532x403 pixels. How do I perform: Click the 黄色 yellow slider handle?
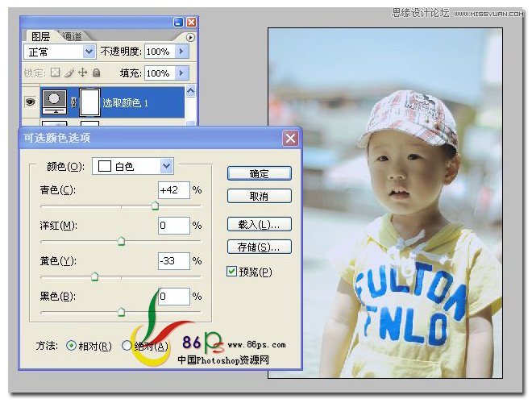click(94, 276)
